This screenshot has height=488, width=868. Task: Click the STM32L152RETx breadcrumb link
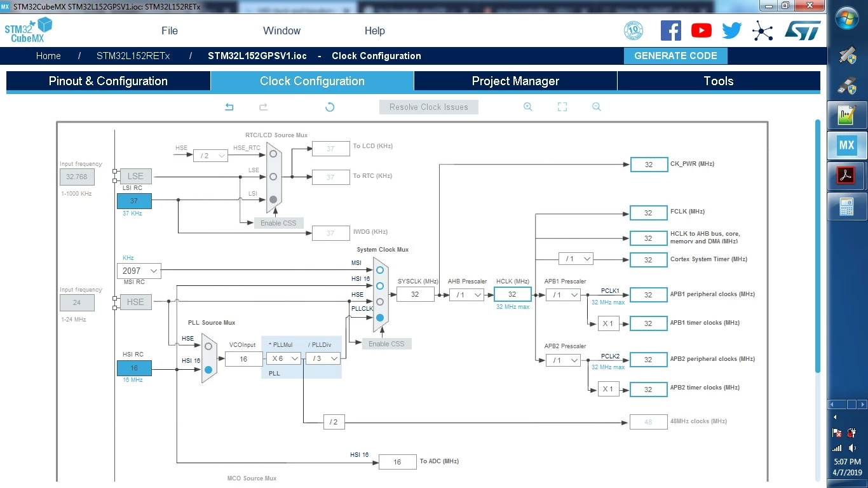point(133,56)
